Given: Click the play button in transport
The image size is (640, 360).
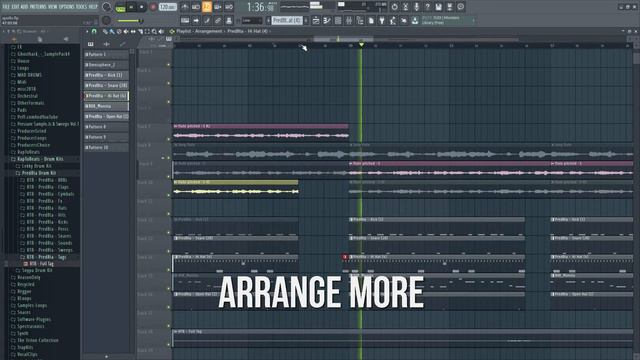Looking at the screenshot, I should (x=131, y=7).
